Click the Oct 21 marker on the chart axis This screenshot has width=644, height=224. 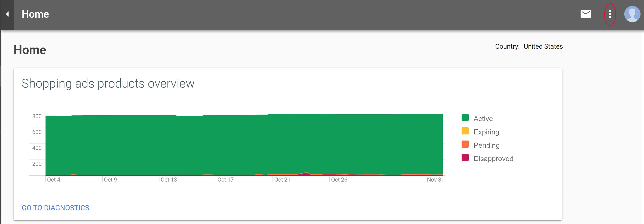click(x=282, y=180)
